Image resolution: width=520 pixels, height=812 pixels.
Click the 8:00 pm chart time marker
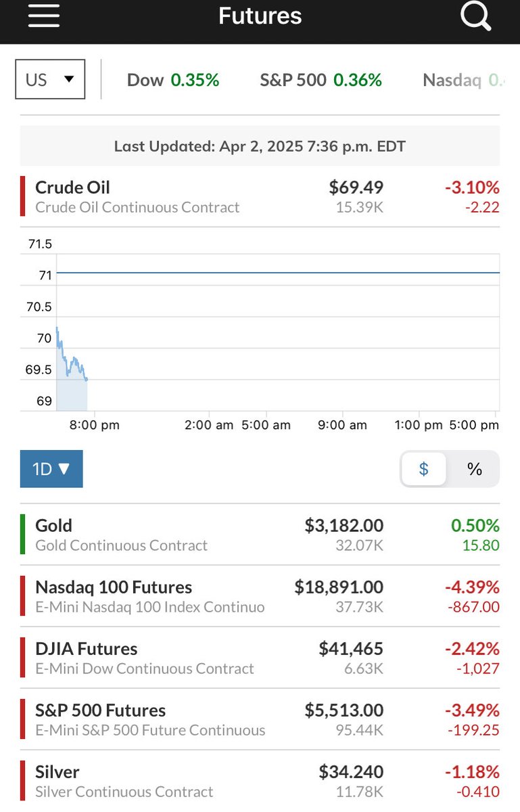(93, 425)
